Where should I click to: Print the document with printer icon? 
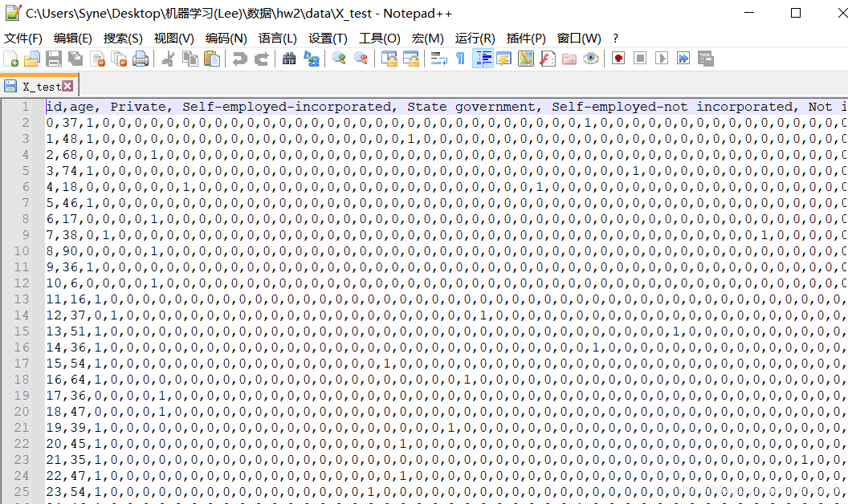(141, 59)
